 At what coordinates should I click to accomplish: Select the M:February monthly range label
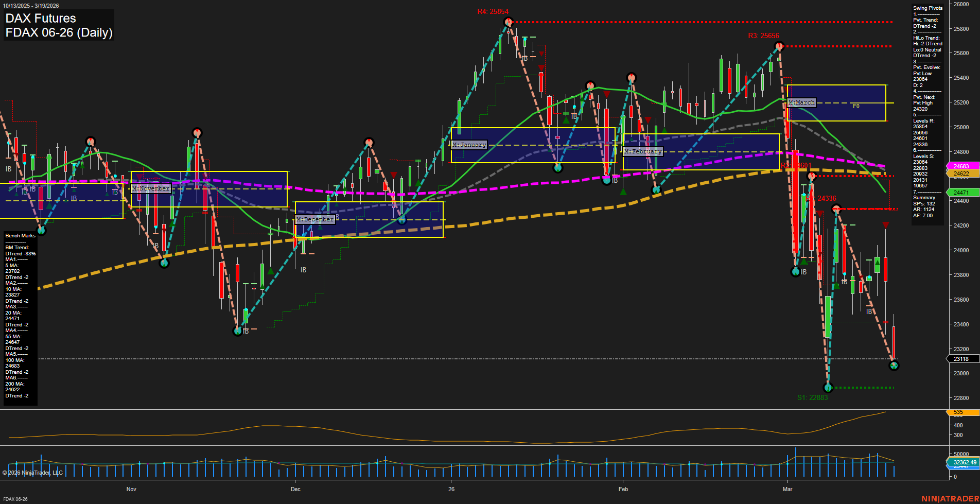[643, 151]
